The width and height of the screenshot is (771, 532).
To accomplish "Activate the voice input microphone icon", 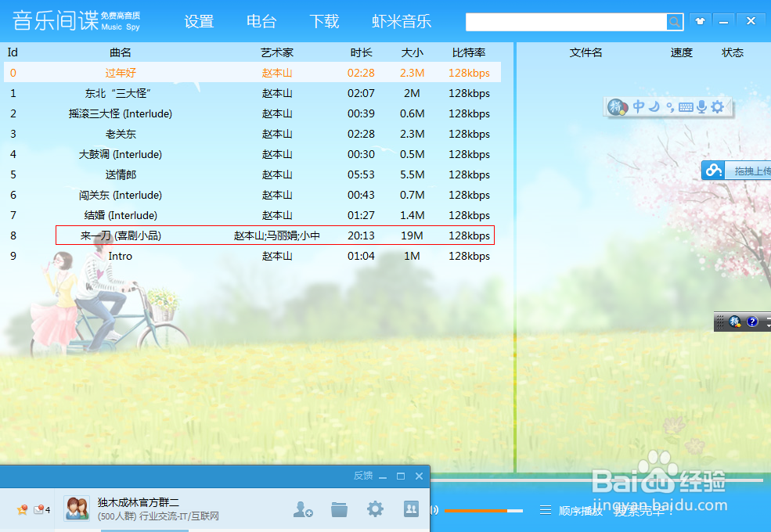I will pos(701,107).
